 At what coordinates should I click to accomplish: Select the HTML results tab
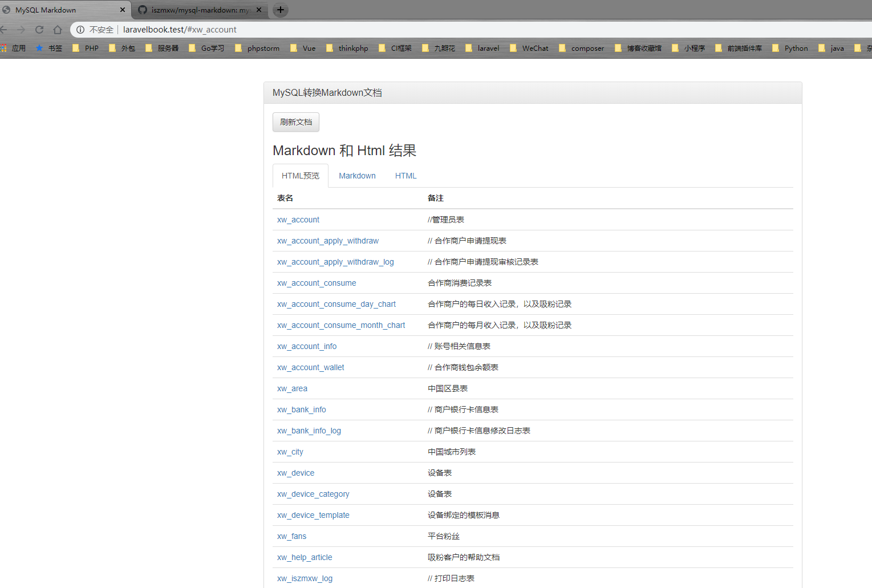(405, 176)
